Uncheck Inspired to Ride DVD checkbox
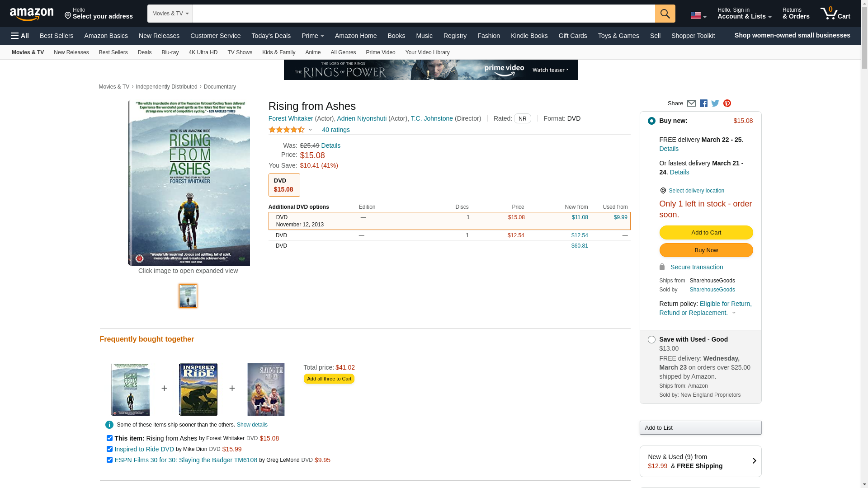 tap(109, 449)
